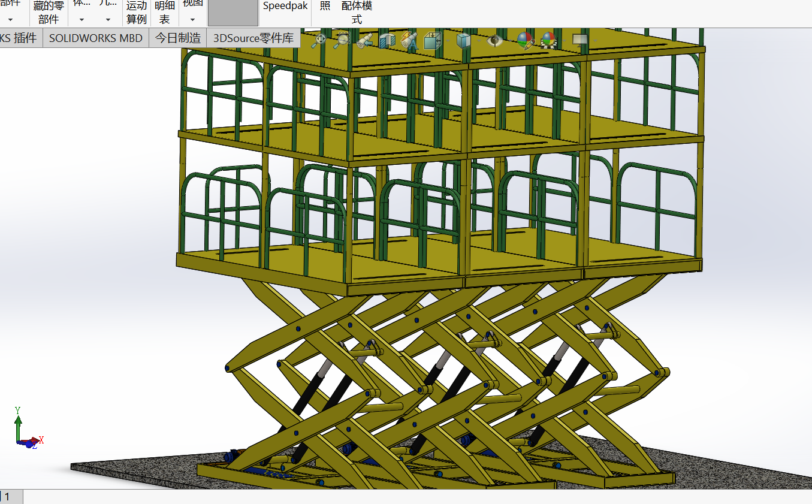Click the blue Z axis of the triad
The width and height of the screenshot is (812, 504).
[26, 444]
